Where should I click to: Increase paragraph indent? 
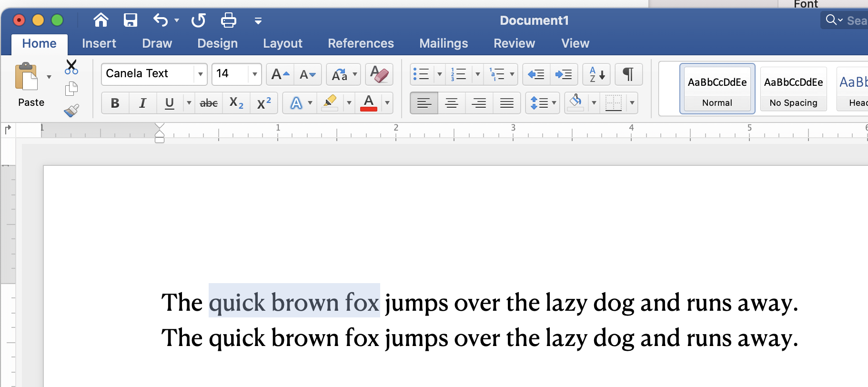click(x=564, y=74)
